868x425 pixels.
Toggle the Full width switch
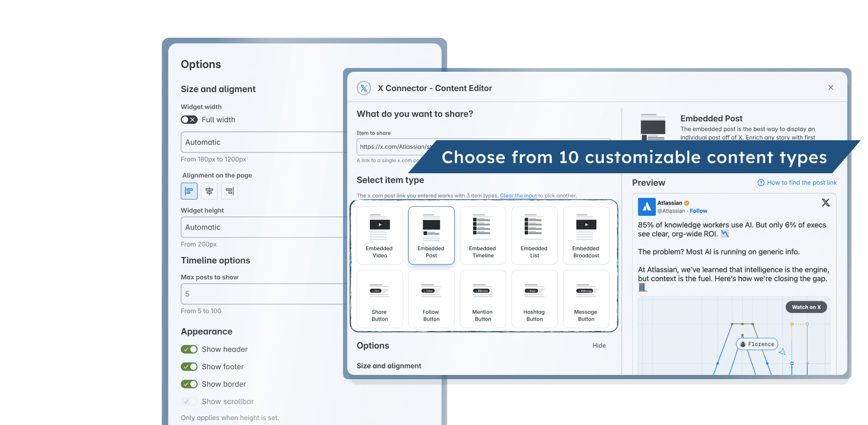189,120
